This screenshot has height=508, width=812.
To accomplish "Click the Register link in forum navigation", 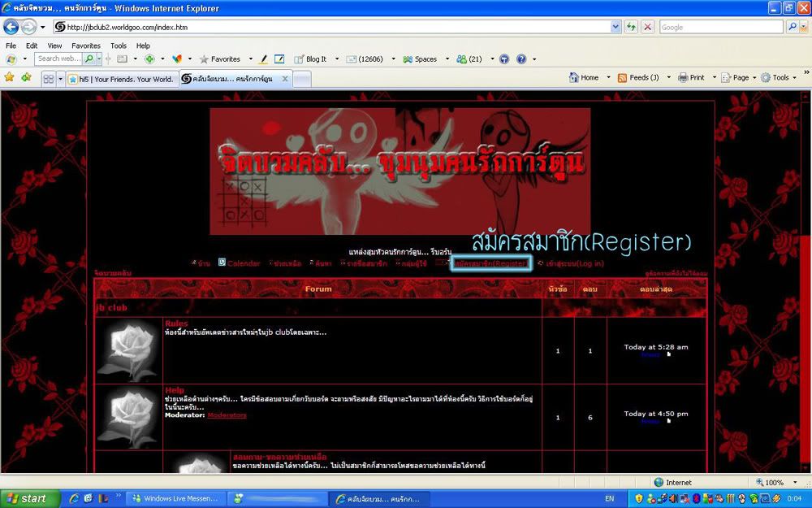I will point(491,263).
